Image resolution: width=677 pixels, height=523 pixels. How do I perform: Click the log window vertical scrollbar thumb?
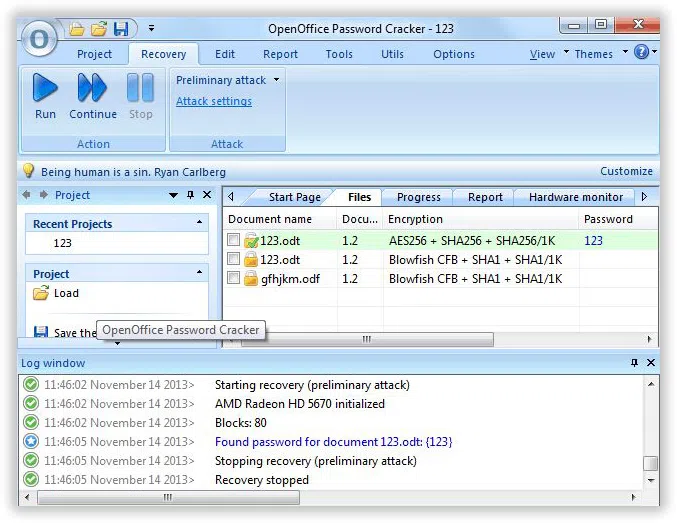click(x=651, y=463)
